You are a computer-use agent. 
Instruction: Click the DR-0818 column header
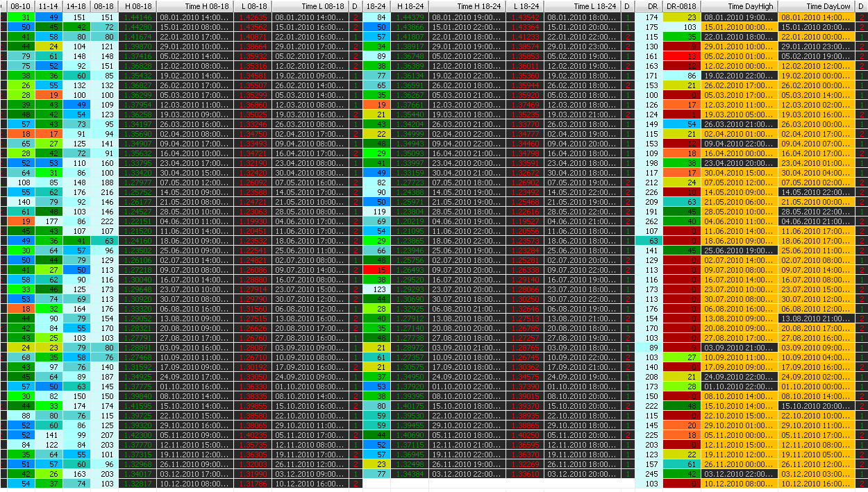(x=681, y=6)
